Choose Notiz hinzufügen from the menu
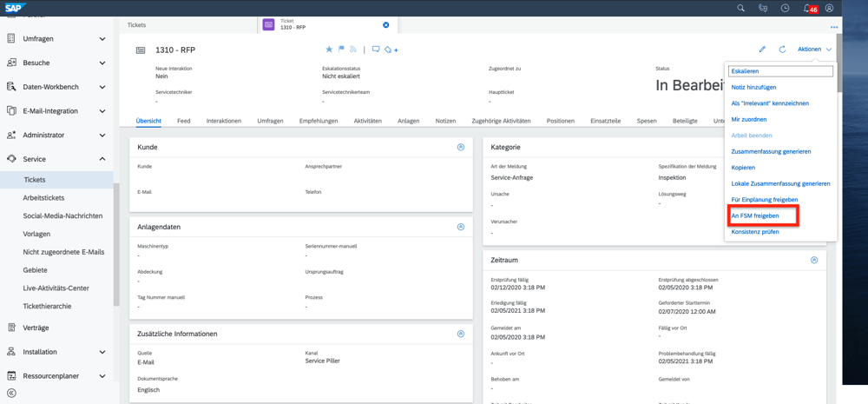The width and height of the screenshot is (868, 404). (753, 87)
